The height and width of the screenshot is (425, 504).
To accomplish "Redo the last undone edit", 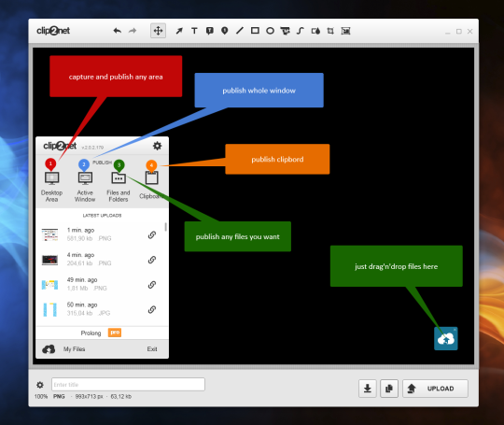I will [133, 31].
